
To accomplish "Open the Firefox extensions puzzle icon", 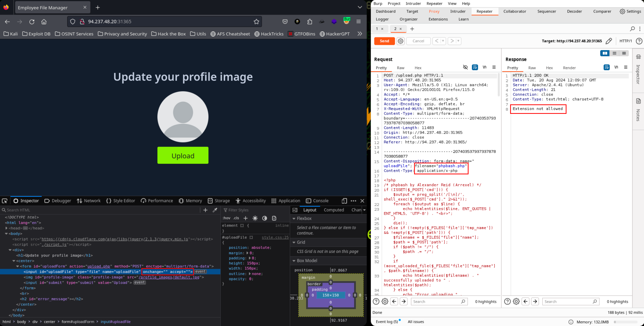I will pyautogui.click(x=310, y=22).
